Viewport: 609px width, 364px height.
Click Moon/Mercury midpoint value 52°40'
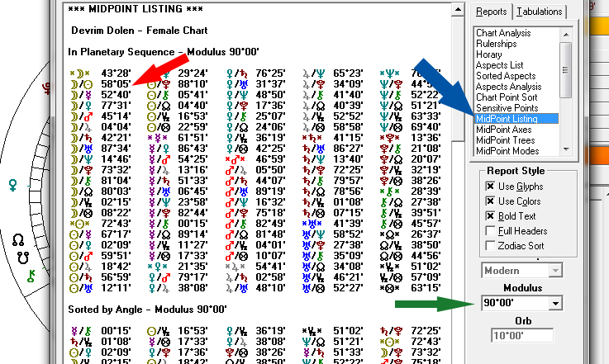point(117,95)
